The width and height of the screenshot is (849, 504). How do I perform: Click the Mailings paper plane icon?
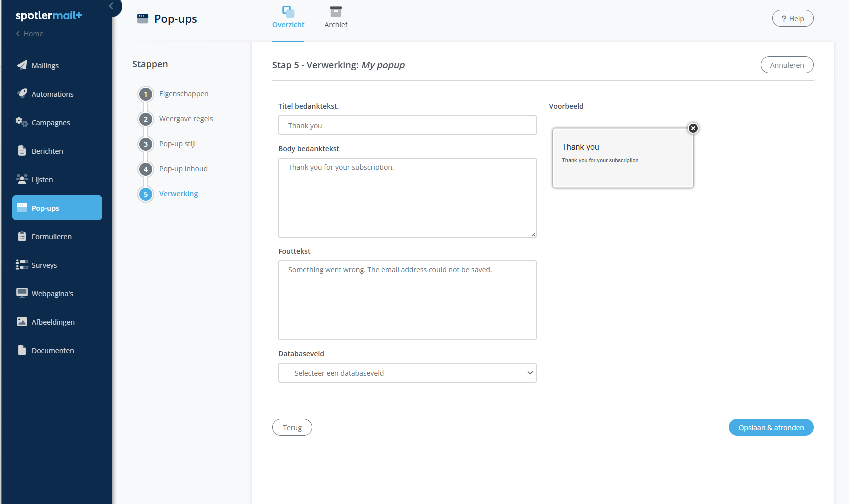click(22, 65)
